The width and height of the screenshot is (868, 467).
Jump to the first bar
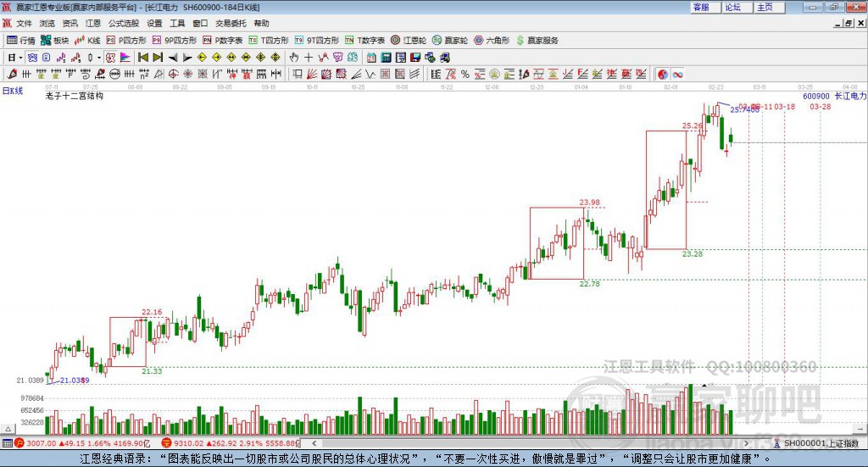click(142, 58)
